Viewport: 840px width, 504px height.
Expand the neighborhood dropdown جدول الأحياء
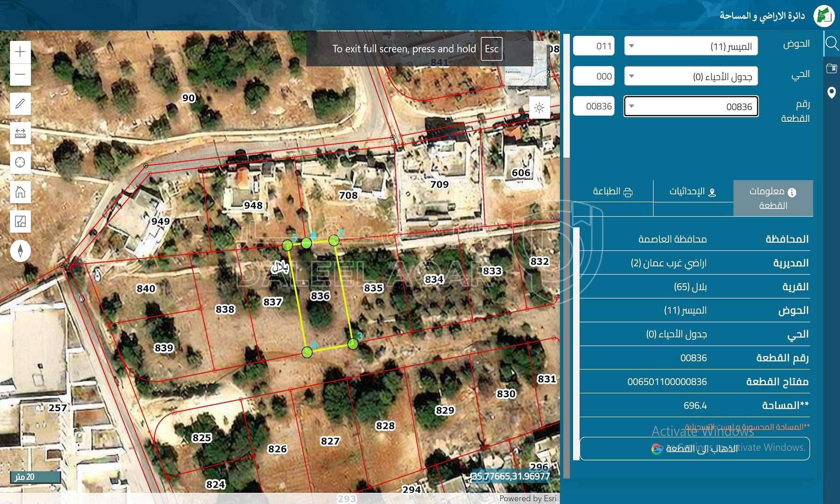click(x=691, y=77)
